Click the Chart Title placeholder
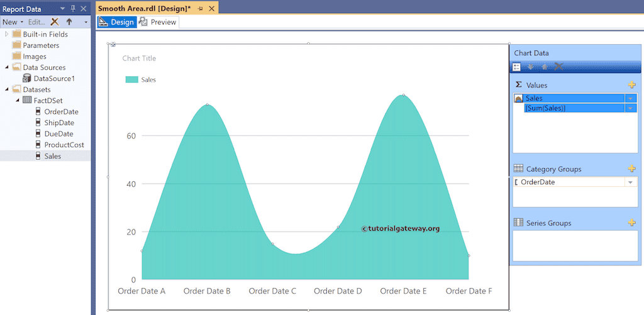The height and width of the screenshot is (315, 644). (139, 58)
